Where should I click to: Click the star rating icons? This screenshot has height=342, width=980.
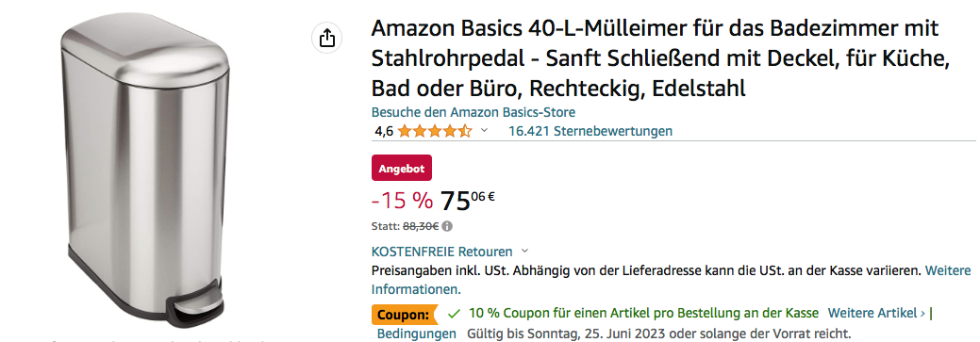pyautogui.click(x=435, y=131)
